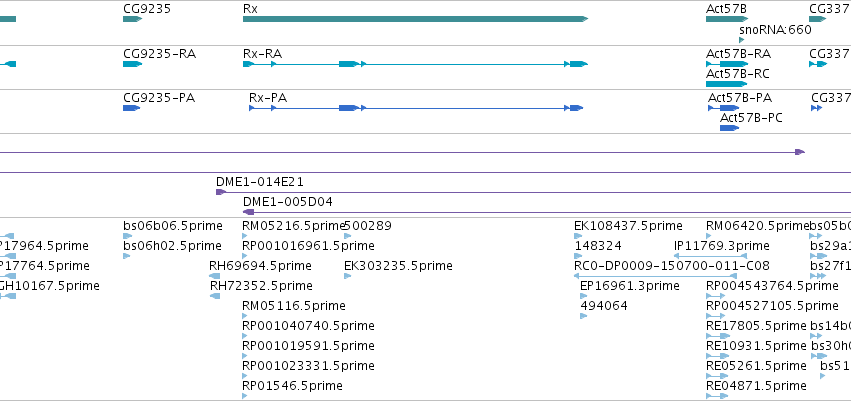Click the Act57B-PC protein bar
Image resolution: width=851 pixels, height=401 pixels.
[729, 128]
